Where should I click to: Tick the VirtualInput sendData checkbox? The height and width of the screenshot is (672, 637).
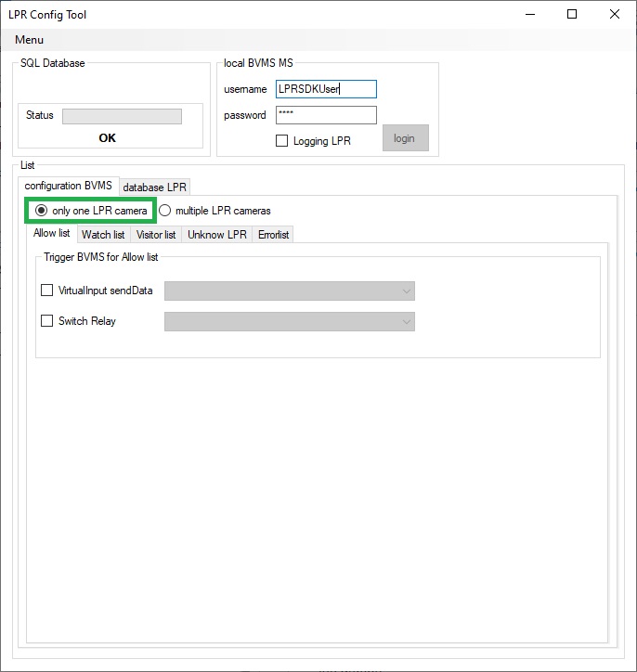[x=47, y=291]
